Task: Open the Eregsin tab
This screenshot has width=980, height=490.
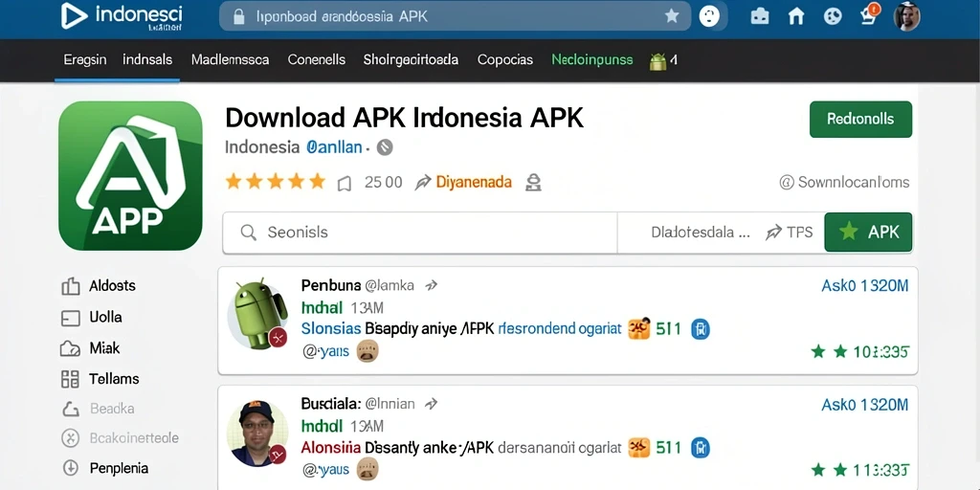Action: (x=85, y=60)
